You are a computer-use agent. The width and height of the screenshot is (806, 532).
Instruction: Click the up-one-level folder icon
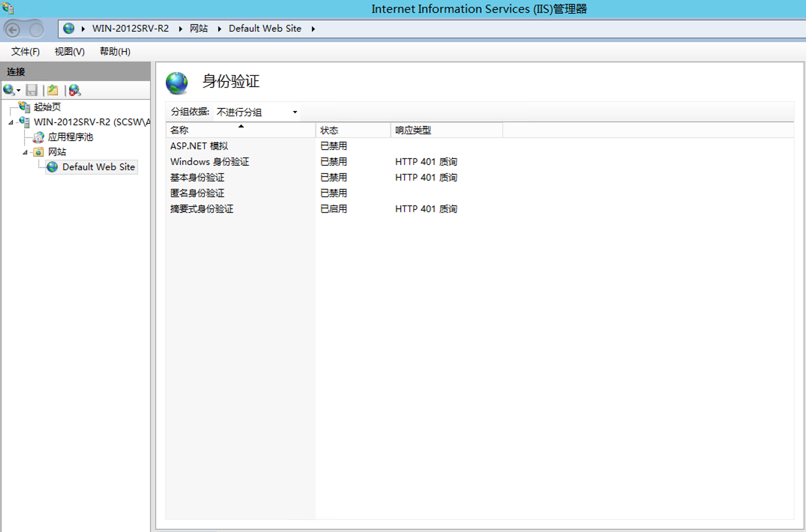pyautogui.click(x=53, y=90)
